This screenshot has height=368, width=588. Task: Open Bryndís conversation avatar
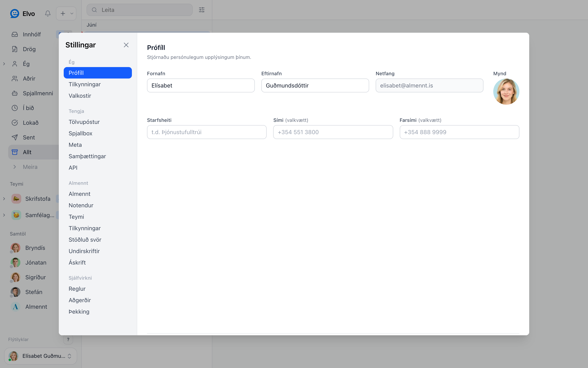15,248
